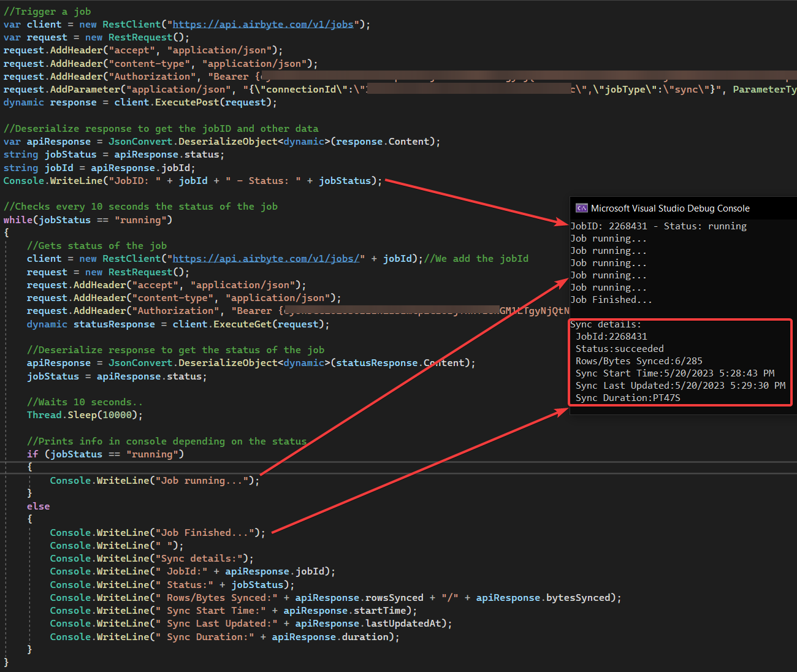
Task: Click the Microsoft Visual Studio Debug Console icon
Action: [x=582, y=208]
